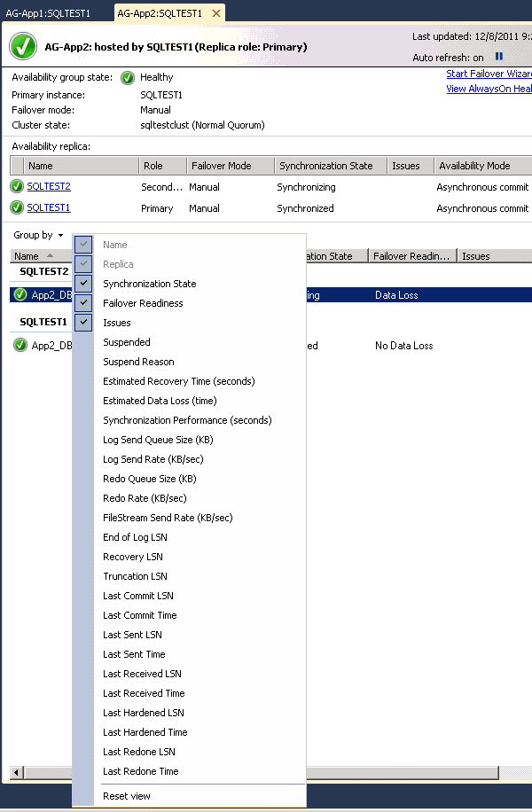This screenshot has height=812, width=532.
Task: Open View AlwaysOn Health link
Action: click(489, 89)
